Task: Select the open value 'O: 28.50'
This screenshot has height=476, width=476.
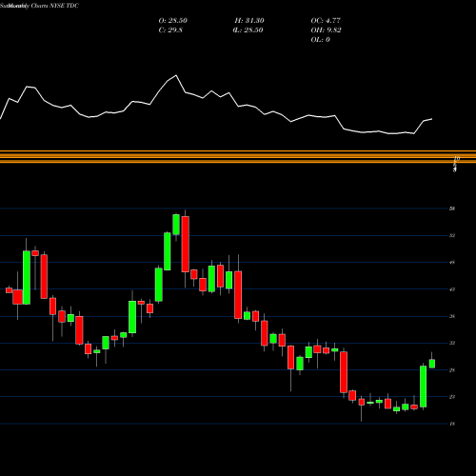Action: [x=172, y=21]
